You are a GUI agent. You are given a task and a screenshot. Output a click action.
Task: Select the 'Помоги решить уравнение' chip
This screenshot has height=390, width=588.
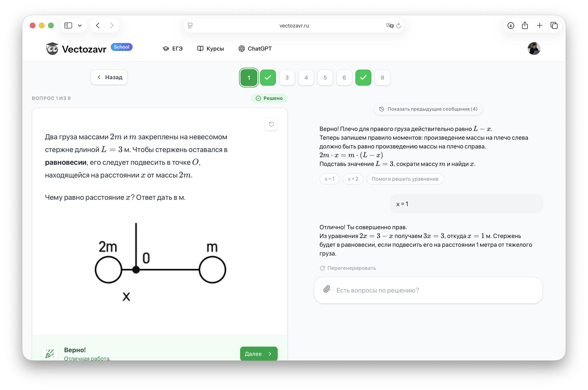pos(405,179)
